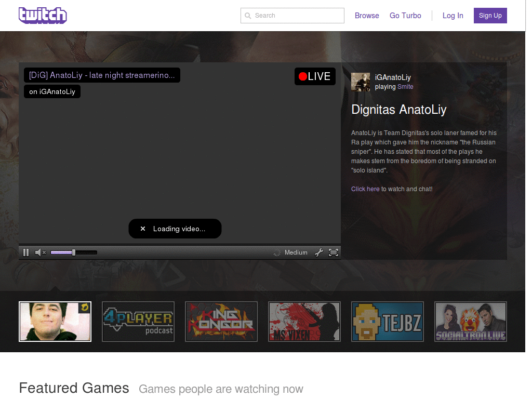Open player settings wrench icon
Viewport: 532px width, 399px height.
pyautogui.click(x=318, y=252)
